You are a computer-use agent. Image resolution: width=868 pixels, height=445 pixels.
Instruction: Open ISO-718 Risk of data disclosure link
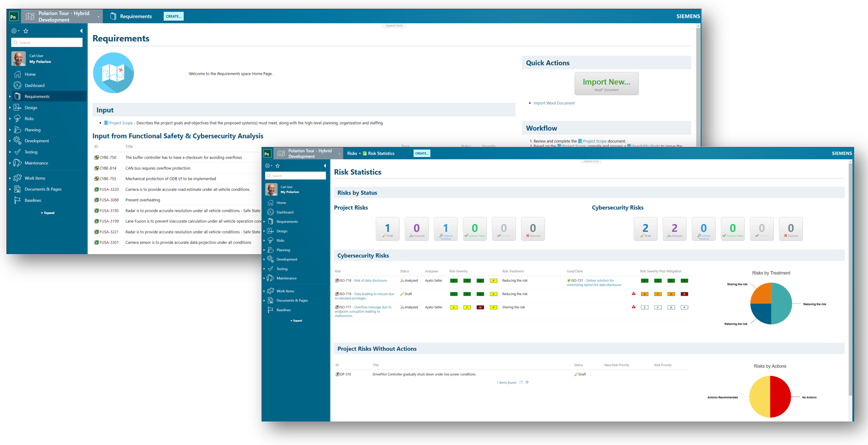click(363, 280)
